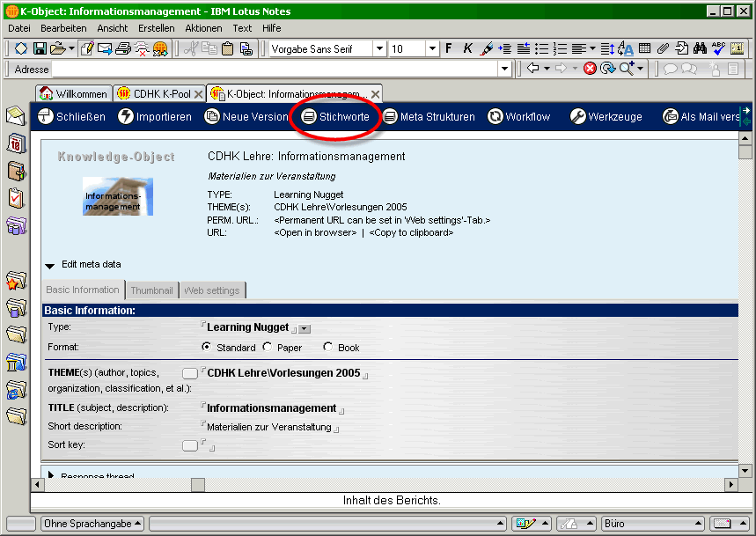
Task: Open the Type field dropdown for Learning Nugget
Action: pos(305,329)
